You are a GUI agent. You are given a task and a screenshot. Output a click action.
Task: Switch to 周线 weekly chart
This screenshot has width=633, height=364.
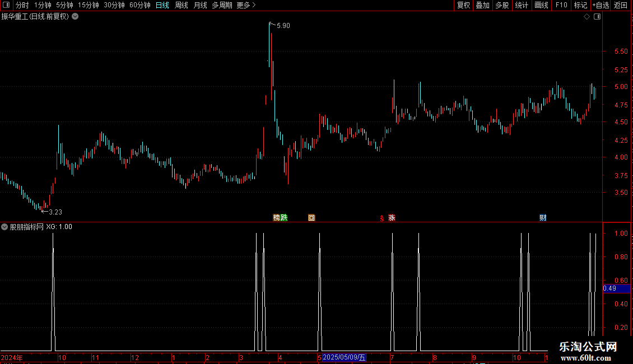coord(181,5)
